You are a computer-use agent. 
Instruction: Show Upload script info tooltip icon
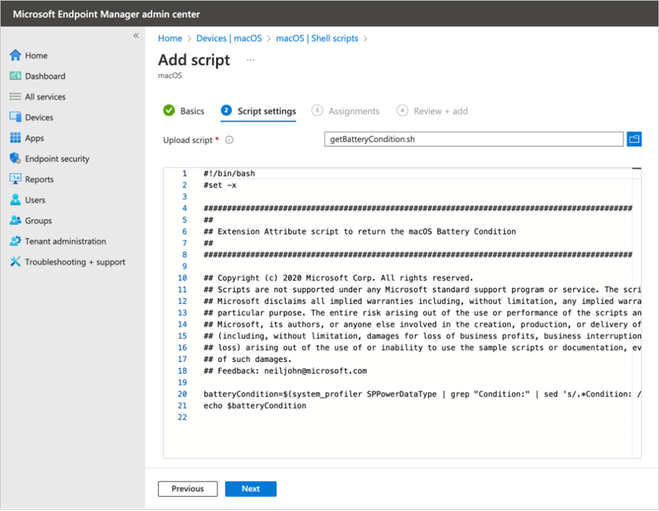tap(229, 140)
